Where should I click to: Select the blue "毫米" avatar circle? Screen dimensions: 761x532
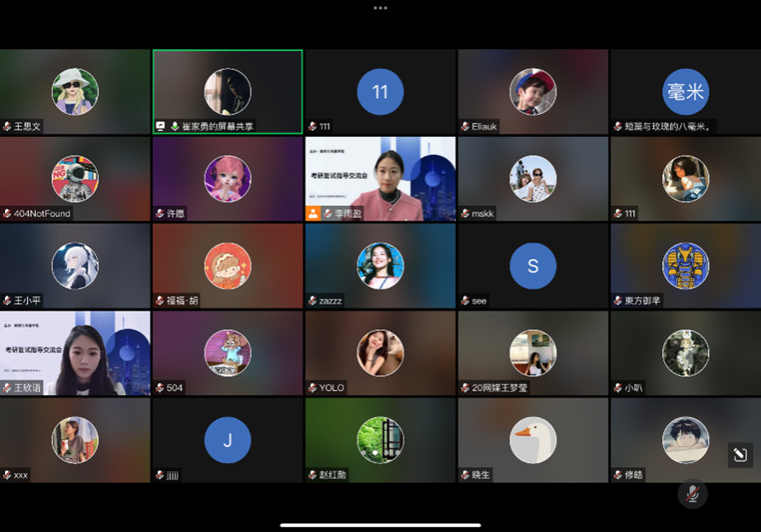coord(685,92)
